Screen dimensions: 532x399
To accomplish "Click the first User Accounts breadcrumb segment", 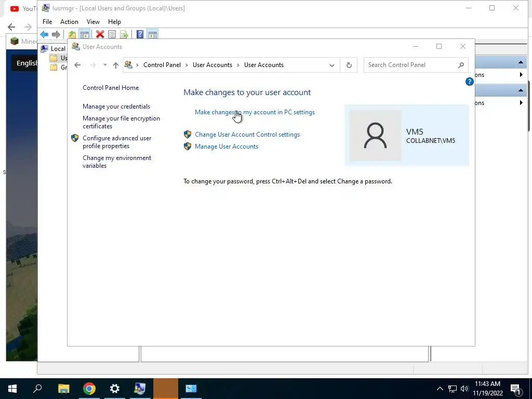I will (212, 65).
